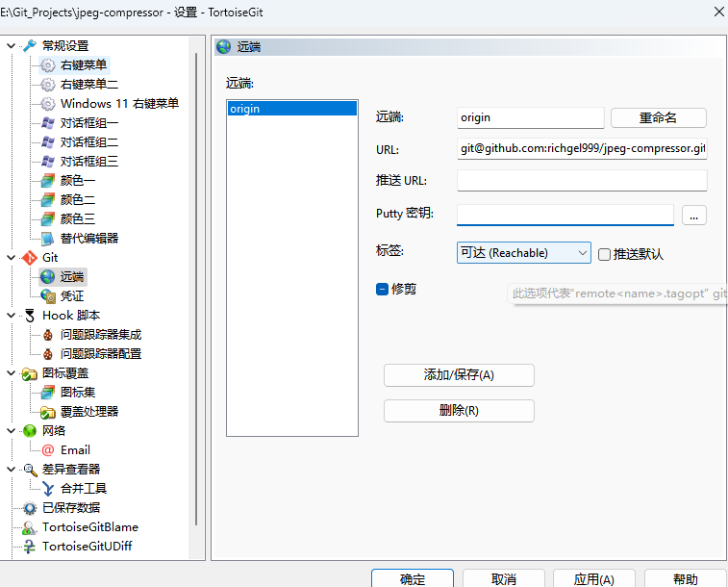
Task: Enable the 推送默认 checkbox
Action: [x=604, y=254]
